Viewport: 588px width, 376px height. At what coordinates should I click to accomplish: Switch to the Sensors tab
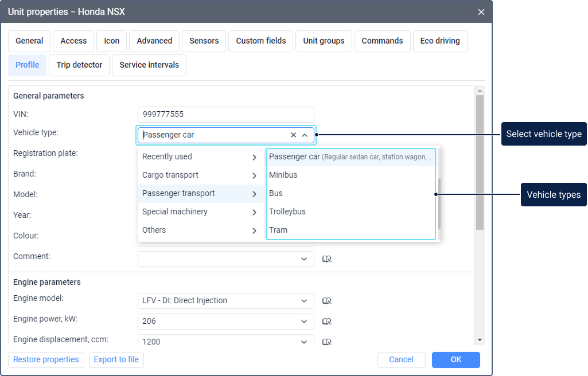click(x=204, y=41)
